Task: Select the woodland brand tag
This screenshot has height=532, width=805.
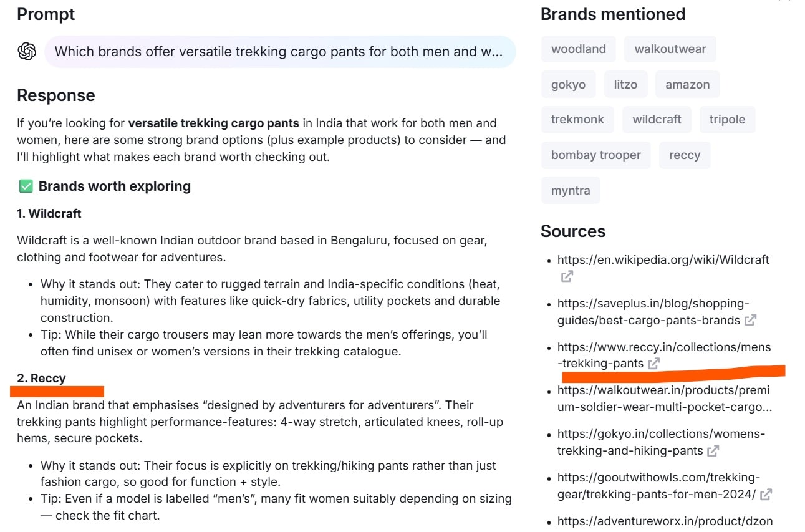Action: (x=578, y=49)
